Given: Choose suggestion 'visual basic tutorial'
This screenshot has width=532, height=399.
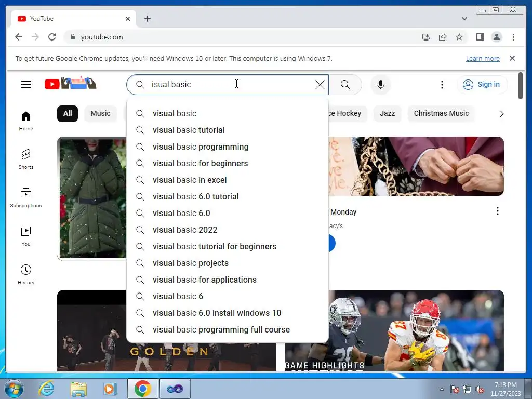Looking at the screenshot, I should (x=228, y=130).
